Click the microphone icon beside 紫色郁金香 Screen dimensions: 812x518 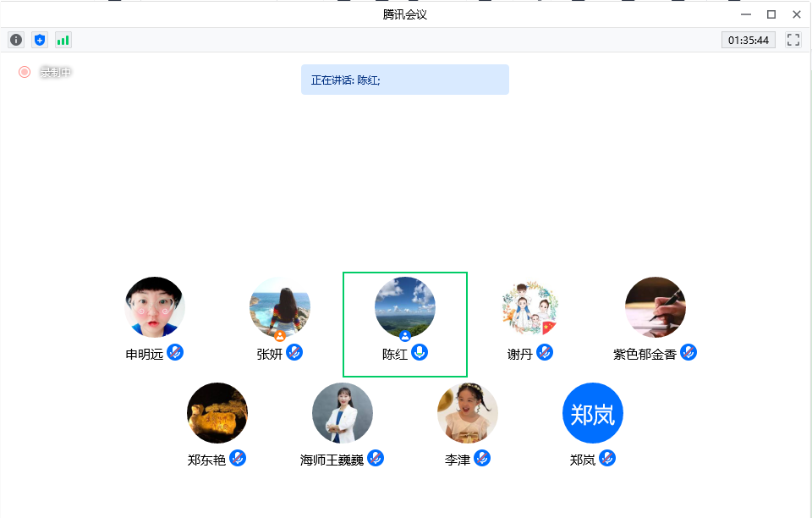pyautogui.click(x=689, y=352)
